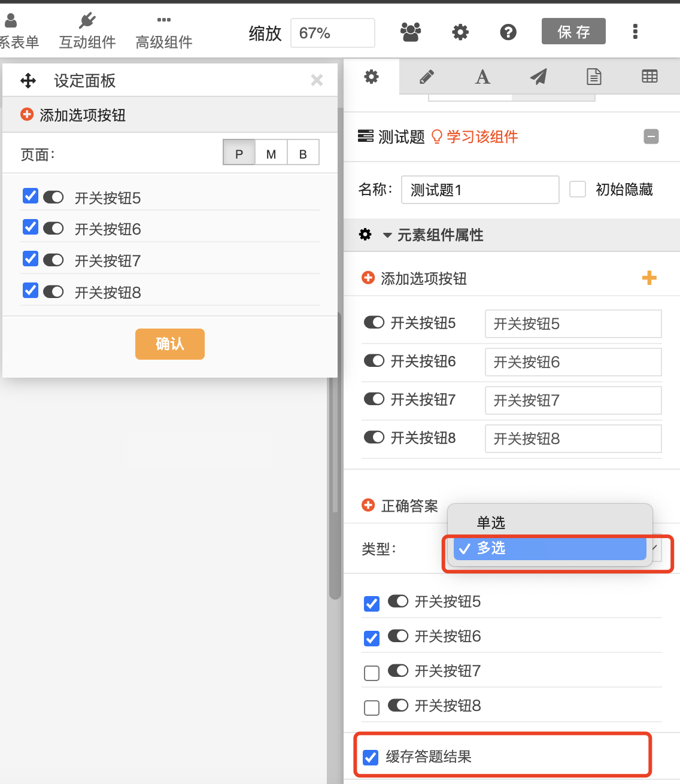
Task: Switch to the pencil edit panel tab
Action: pyautogui.click(x=426, y=77)
